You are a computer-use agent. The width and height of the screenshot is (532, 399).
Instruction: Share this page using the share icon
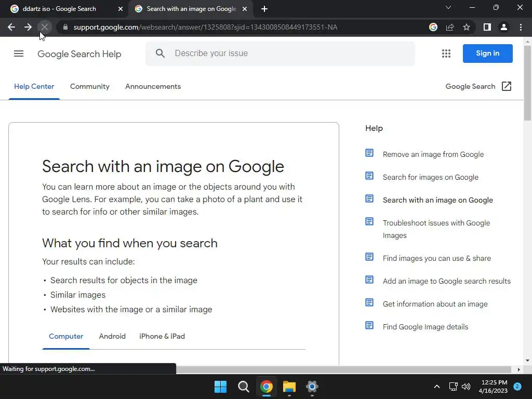[449, 27]
